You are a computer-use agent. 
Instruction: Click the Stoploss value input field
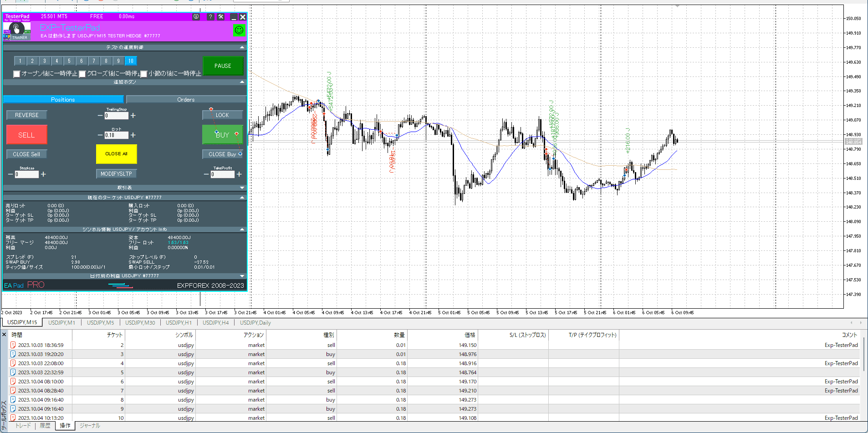click(27, 174)
